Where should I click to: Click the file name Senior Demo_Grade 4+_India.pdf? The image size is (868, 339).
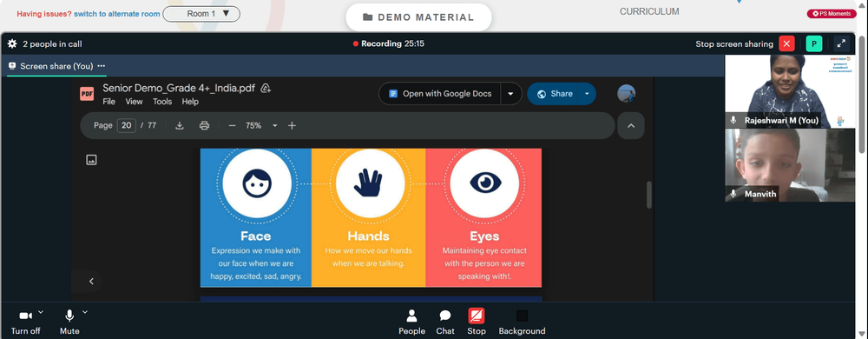pos(179,88)
